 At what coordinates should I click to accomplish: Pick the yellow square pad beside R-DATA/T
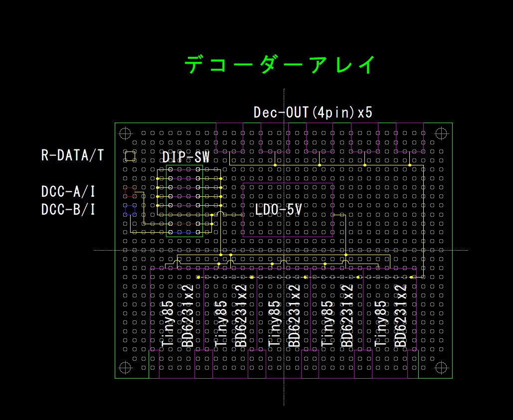point(130,156)
